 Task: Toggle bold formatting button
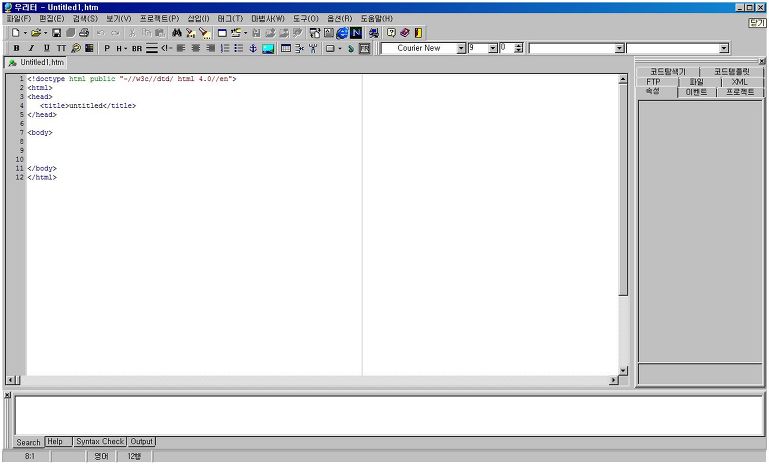[16, 48]
